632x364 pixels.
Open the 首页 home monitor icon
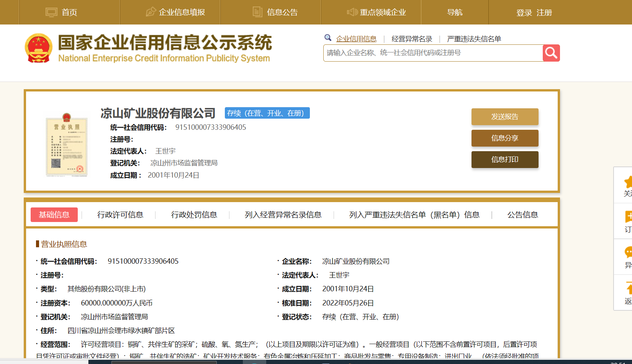click(51, 12)
